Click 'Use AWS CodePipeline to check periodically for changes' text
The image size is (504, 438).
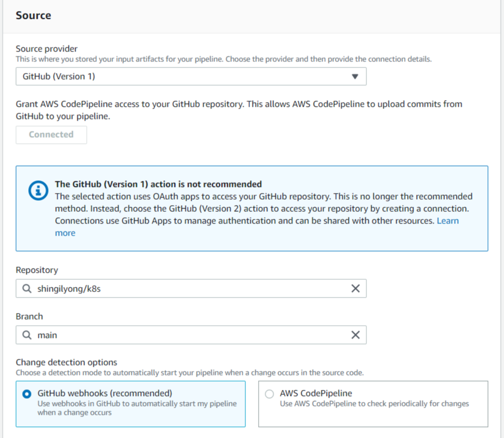pos(374,404)
